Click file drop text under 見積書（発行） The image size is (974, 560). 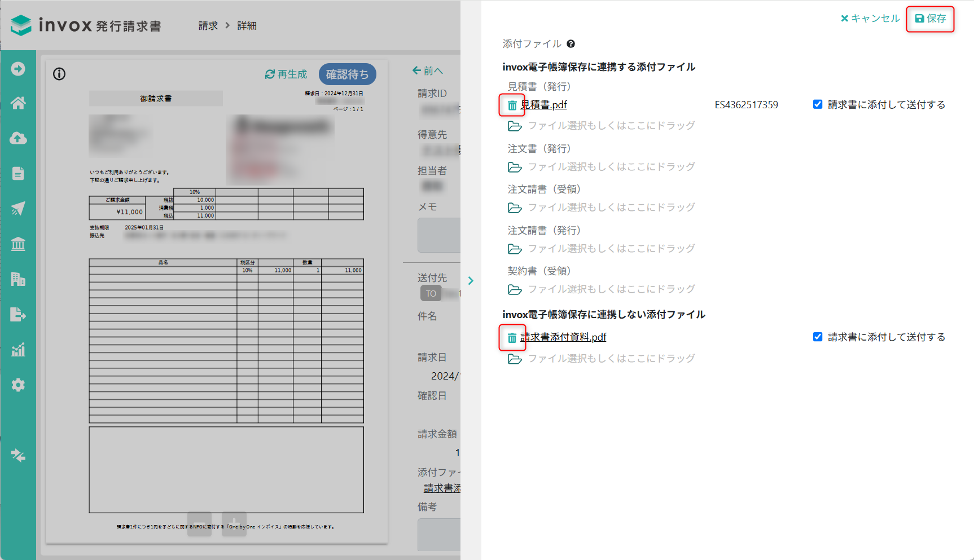click(x=612, y=125)
